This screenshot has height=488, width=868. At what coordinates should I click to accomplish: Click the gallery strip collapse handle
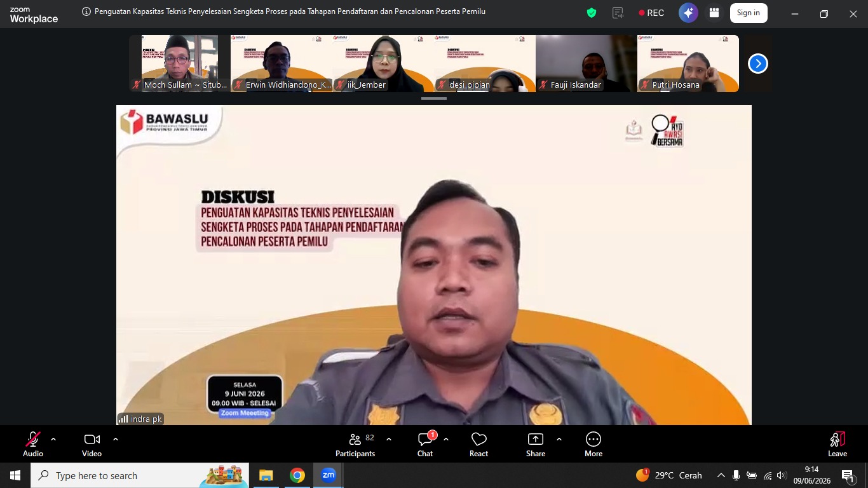tap(434, 98)
